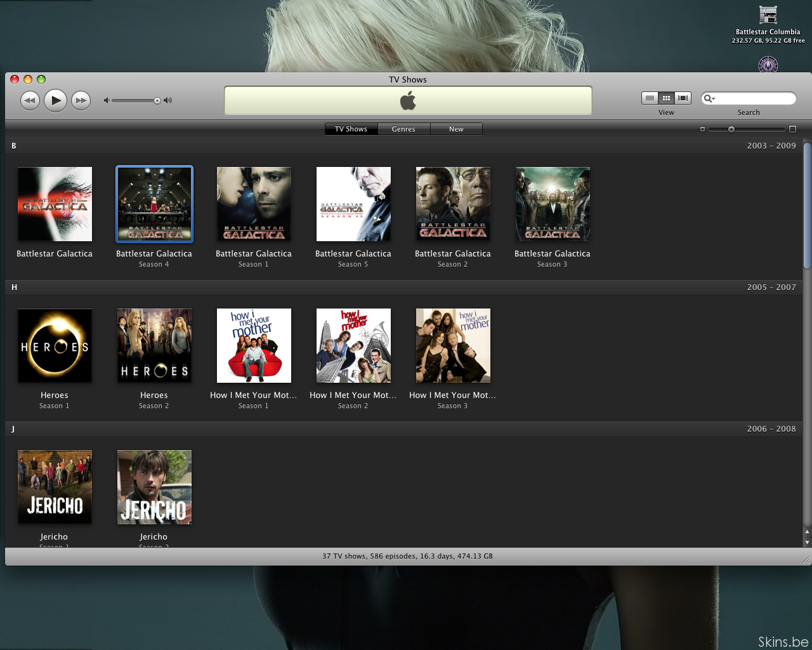Select the TV Shows tab

coord(351,129)
